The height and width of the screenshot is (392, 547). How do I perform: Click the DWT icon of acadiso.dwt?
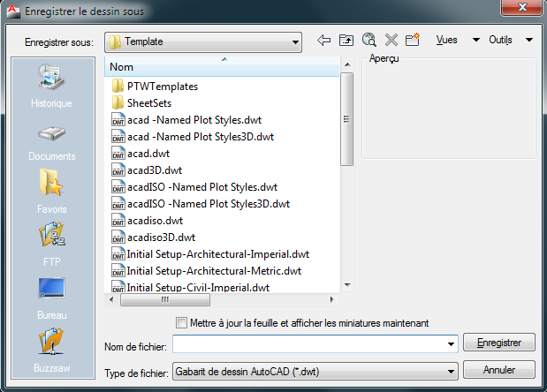click(118, 221)
